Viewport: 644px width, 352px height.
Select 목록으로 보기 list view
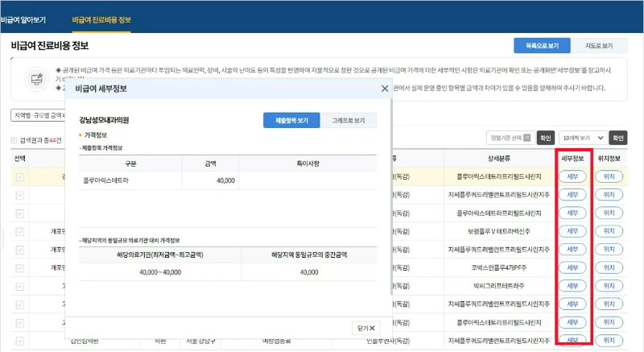[x=542, y=46]
